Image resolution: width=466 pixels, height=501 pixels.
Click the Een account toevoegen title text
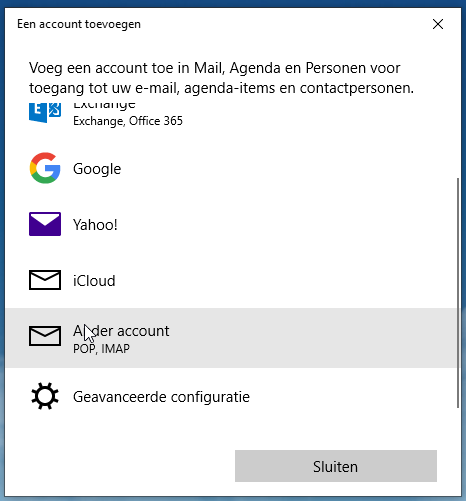click(x=79, y=24)
